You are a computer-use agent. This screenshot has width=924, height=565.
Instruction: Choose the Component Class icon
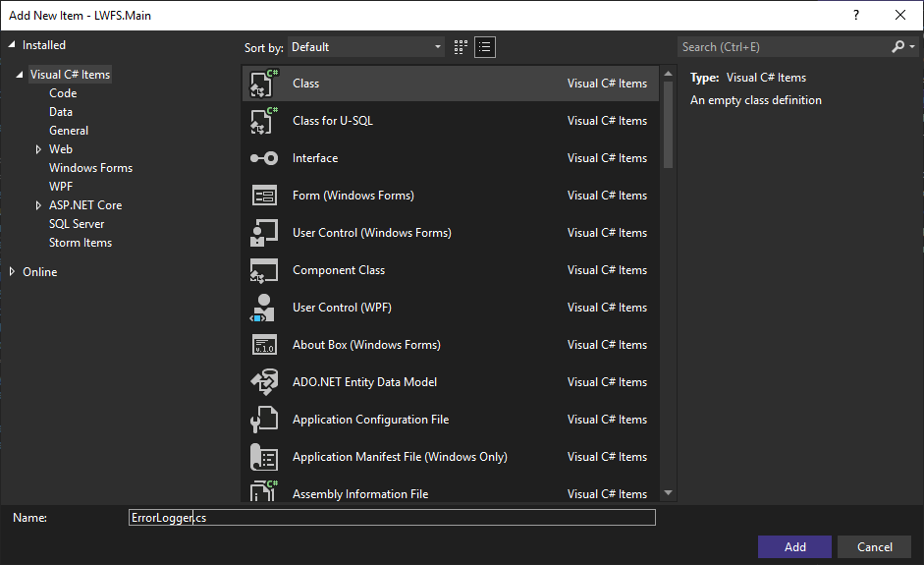[264, 270]
